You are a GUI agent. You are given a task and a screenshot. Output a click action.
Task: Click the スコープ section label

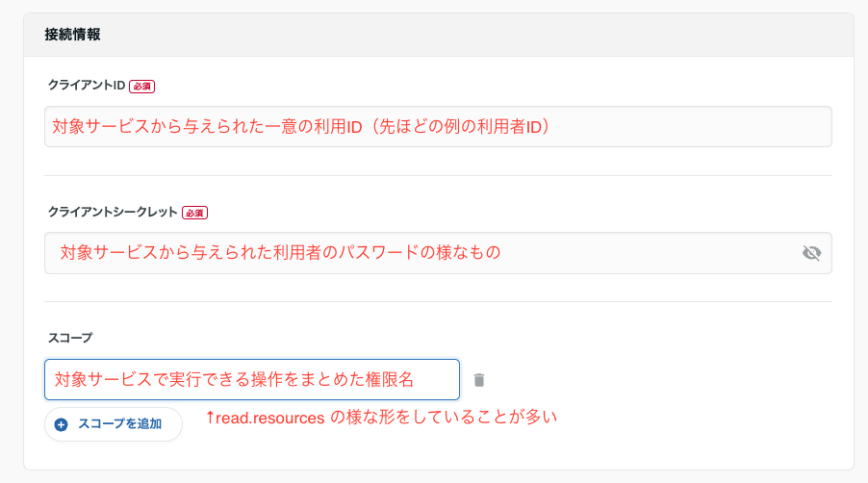(x=70, y=338)
